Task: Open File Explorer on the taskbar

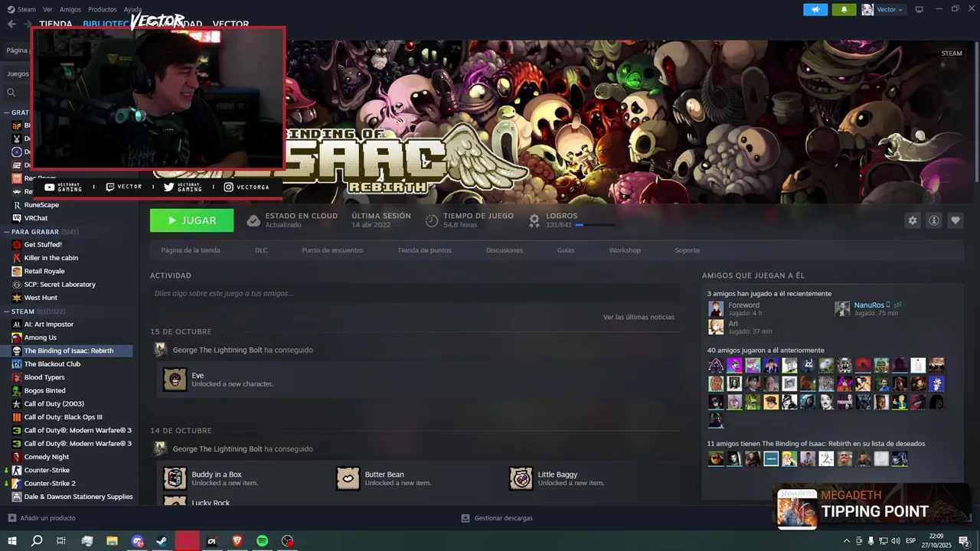Action: coord(112,541)
